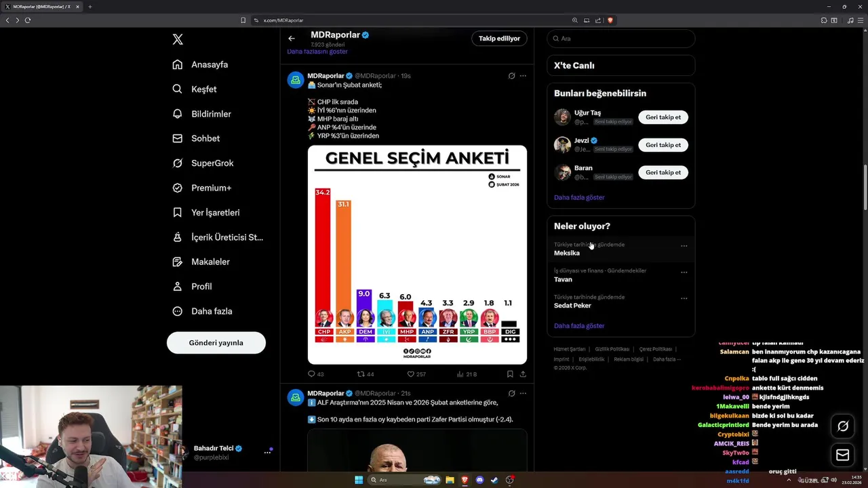The width and height of the screenshot is (868, 488).
Task: Click the Ara search field
Action: [x=620, y=39]
